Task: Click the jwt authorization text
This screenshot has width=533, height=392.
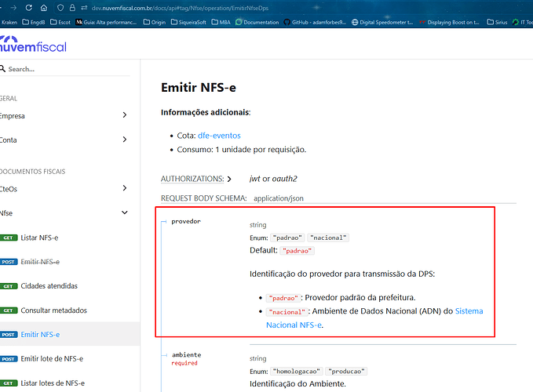Action: coord(254,179)
